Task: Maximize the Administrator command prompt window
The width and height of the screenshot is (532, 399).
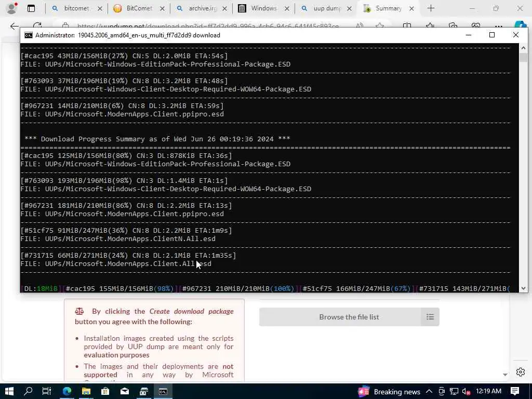Action: pos(492,35)
